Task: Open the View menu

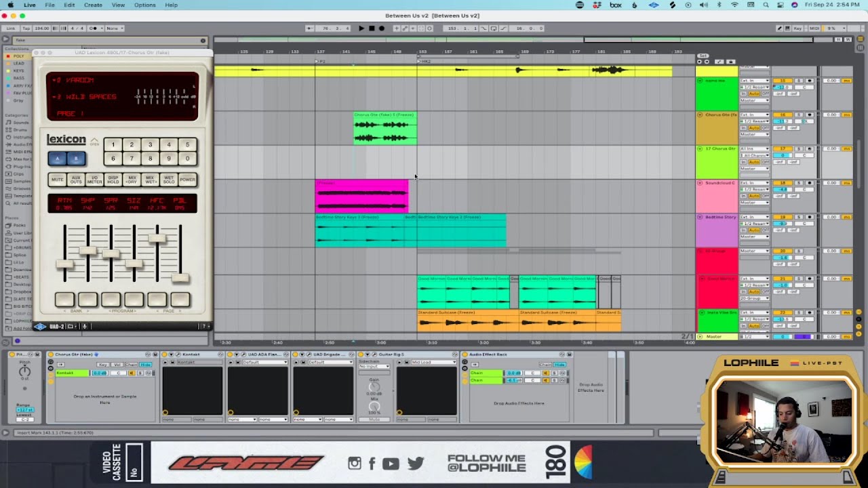Action: pos(118,5)
